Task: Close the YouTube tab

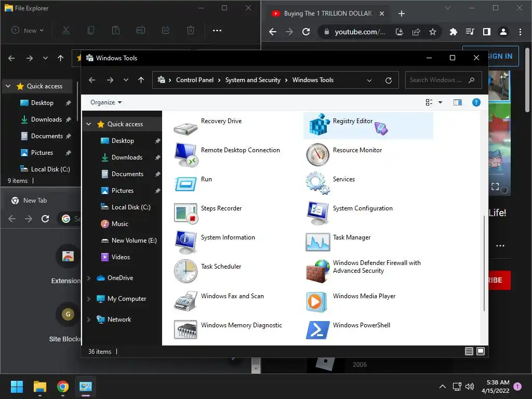Action: point(382,14)
